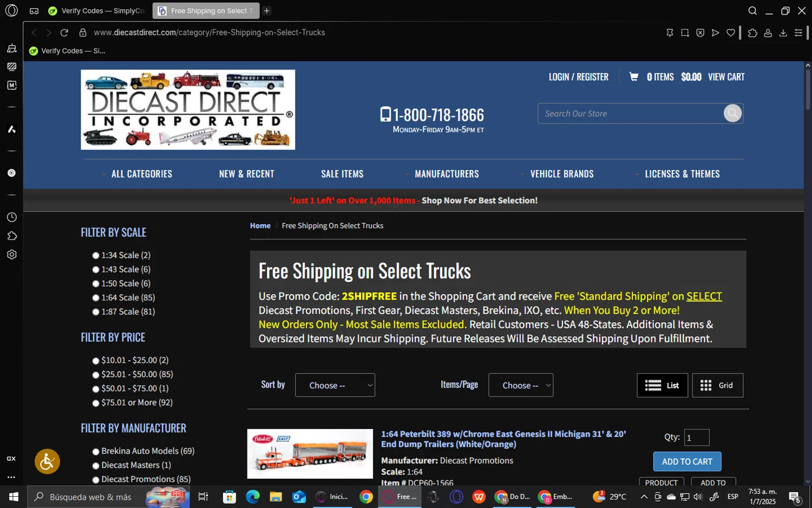The height and width of the screenshot is (508, 812).
Task: Open the sidebar player disc icon
Action: tap(11, 173)
